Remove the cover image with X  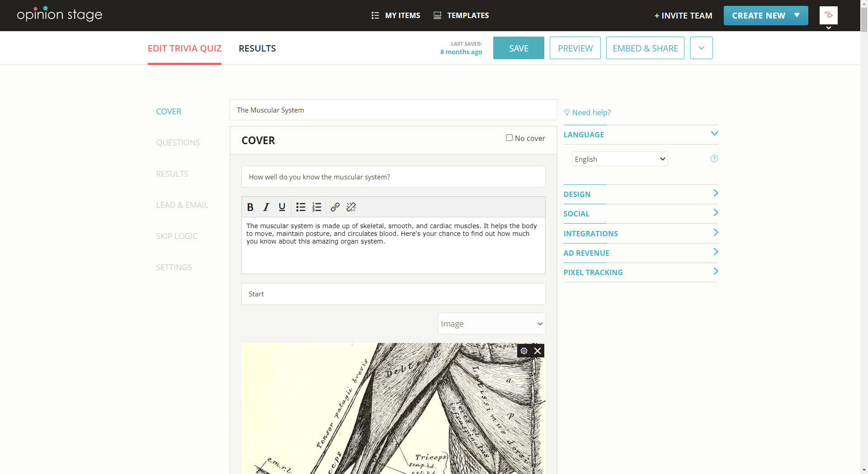click(538, 351)
